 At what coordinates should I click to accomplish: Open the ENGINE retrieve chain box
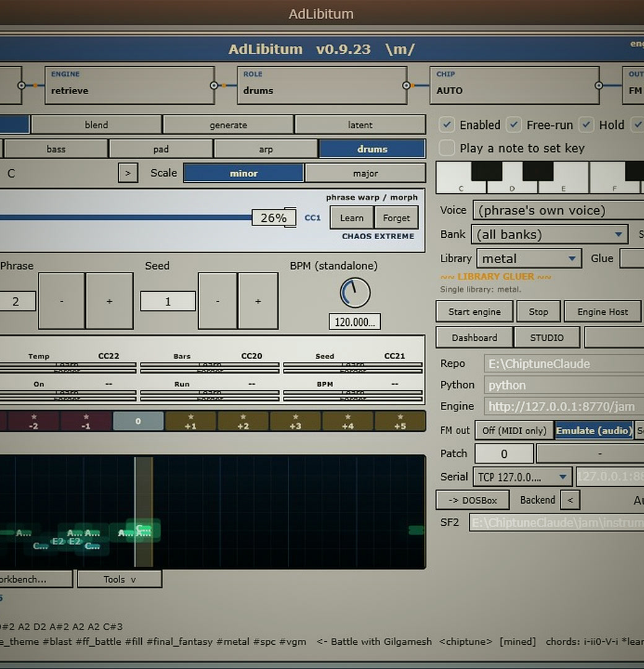(x=129, y=85)
